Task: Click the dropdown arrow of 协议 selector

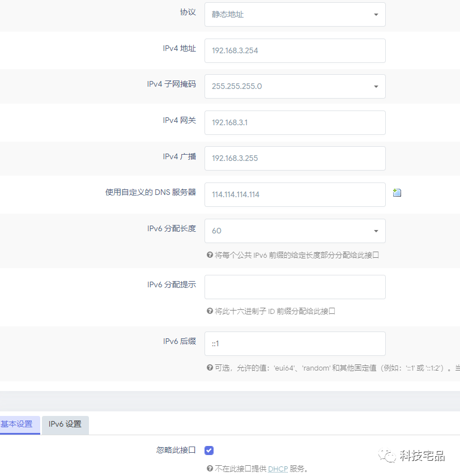Action: [x=376, y=14]
